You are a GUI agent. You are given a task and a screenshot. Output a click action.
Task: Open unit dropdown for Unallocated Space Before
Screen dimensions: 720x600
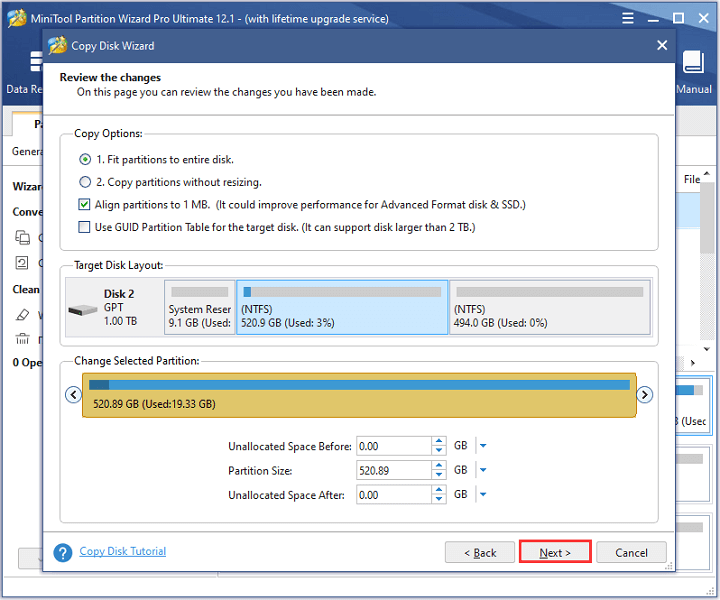point(483,446)
